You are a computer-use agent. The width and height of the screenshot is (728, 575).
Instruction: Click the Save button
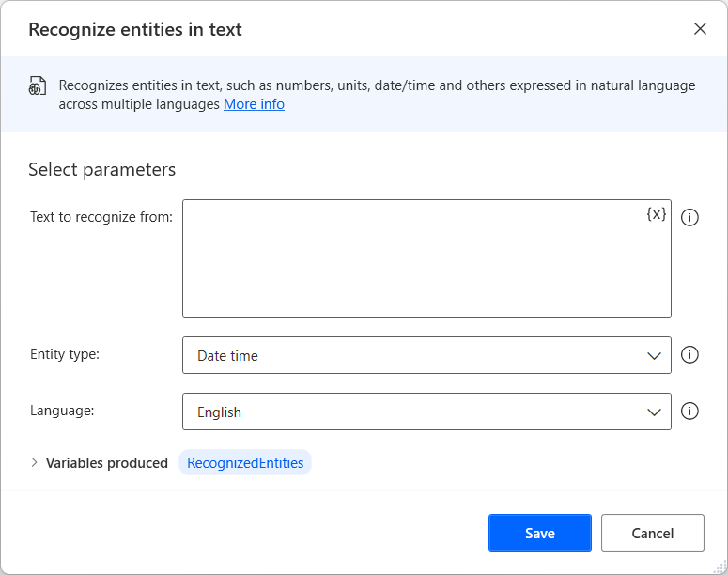click(540, 533)
